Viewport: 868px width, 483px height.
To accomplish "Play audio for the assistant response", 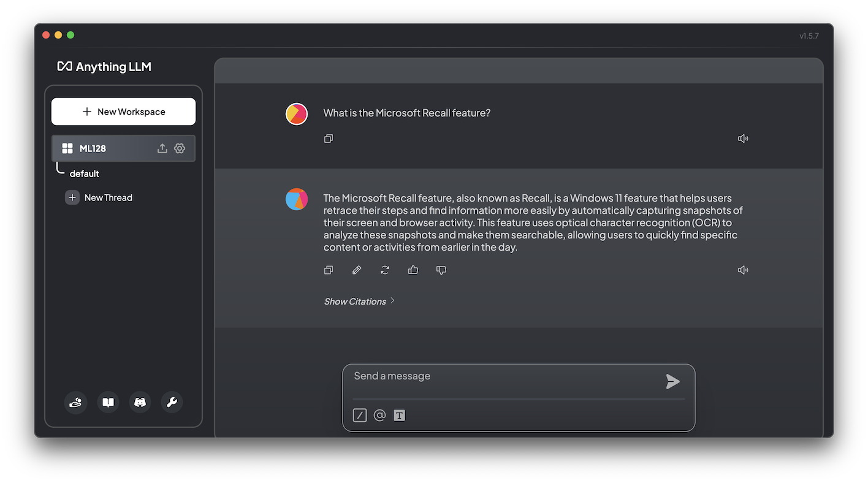I will [x=743, y=270].
